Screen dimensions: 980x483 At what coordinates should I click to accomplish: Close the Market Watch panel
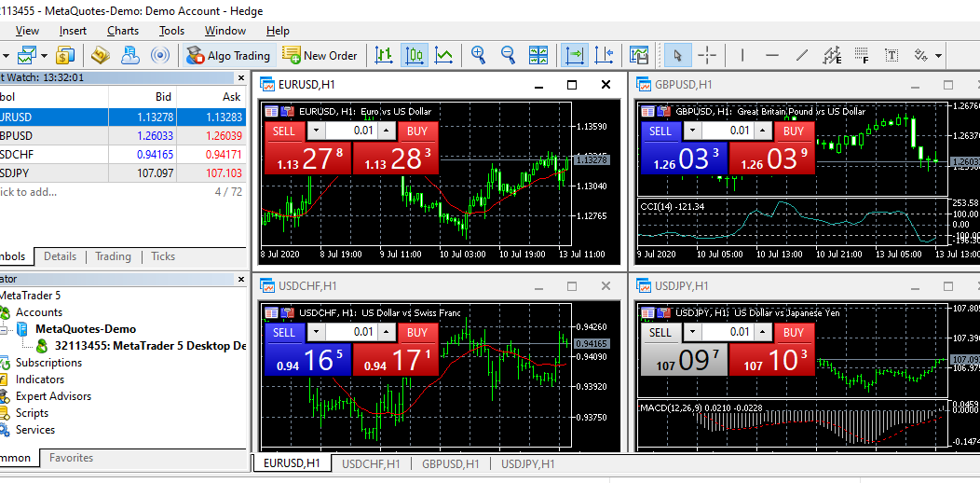pyautogui.click(x=241, y=77)
